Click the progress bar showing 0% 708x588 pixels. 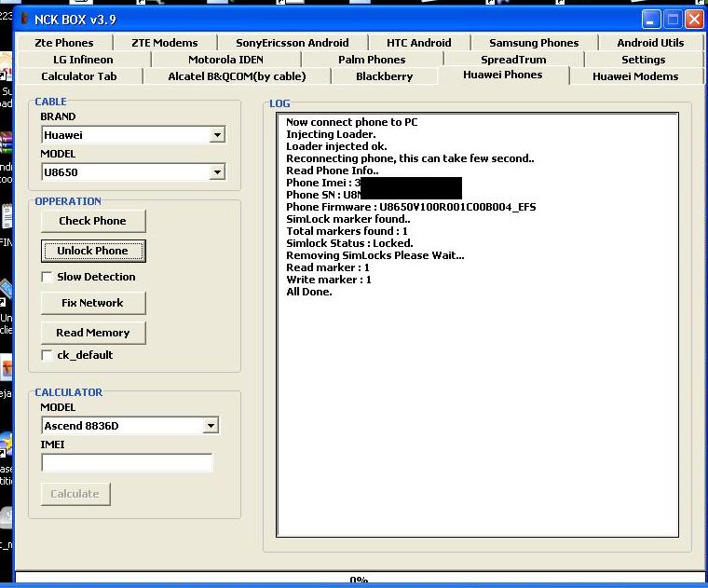click(359, 580)
